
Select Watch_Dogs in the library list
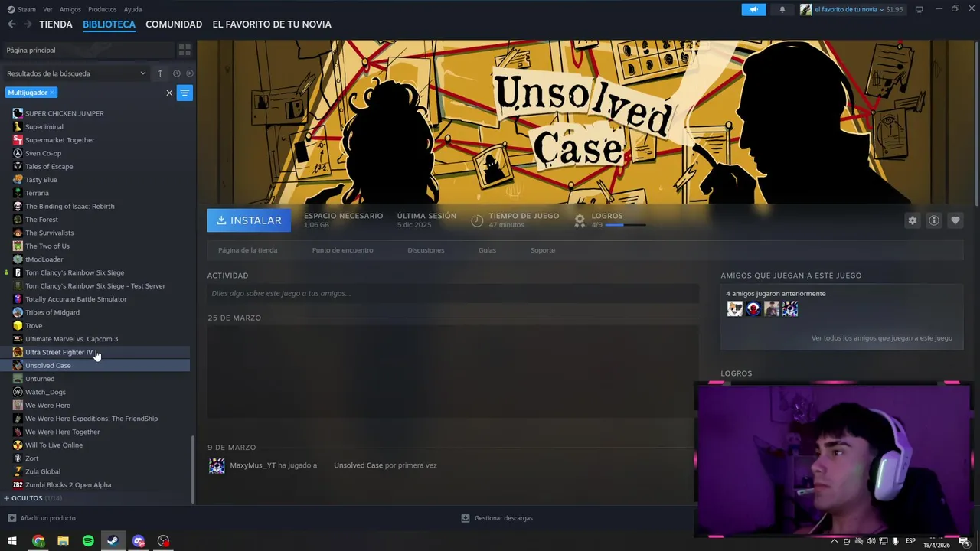45,392
